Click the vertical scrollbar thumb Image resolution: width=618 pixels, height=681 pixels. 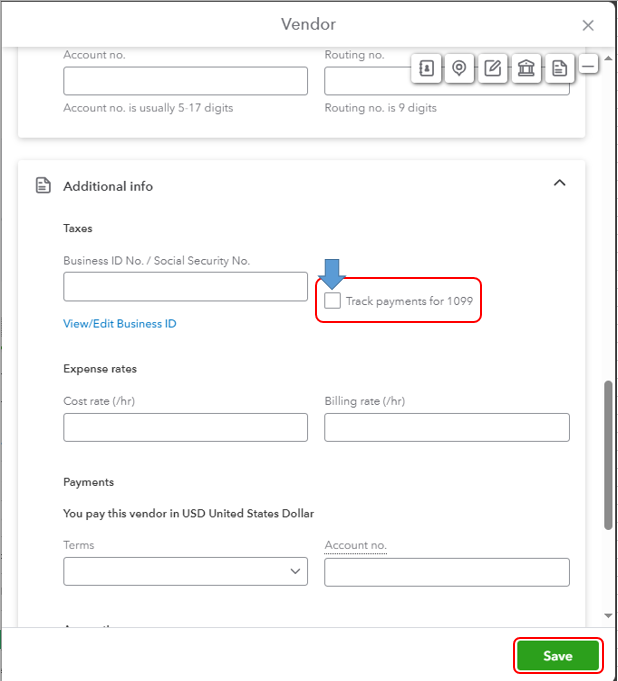click(608, 455)
